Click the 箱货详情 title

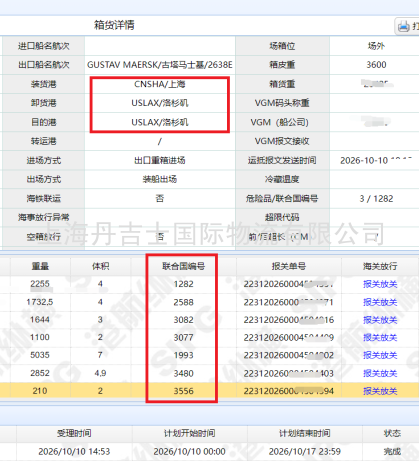tap(114, 25)
